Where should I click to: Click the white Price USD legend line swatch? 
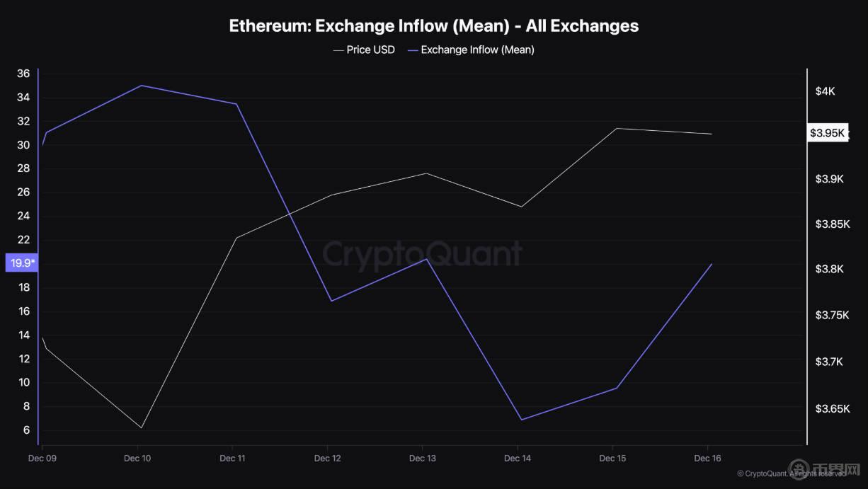click(x=337, y=50)
